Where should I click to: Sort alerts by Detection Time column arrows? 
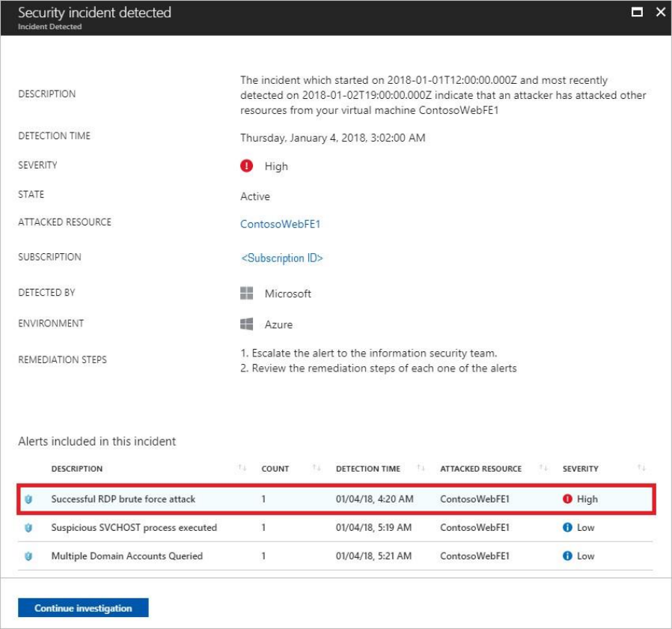point(421,469)
